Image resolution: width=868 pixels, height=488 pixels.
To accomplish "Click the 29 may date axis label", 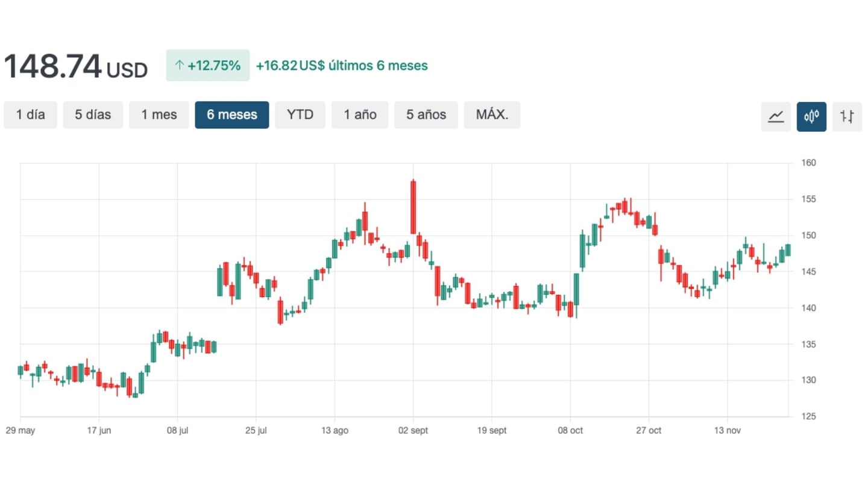I will pos(20,431).
